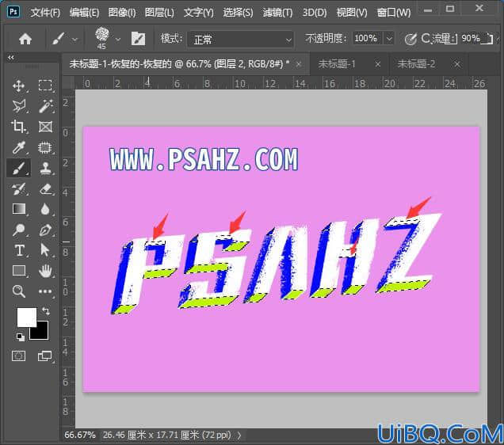504x445 pixels.
Task: Click the white foreground color swatch
Action: [25, 316]
